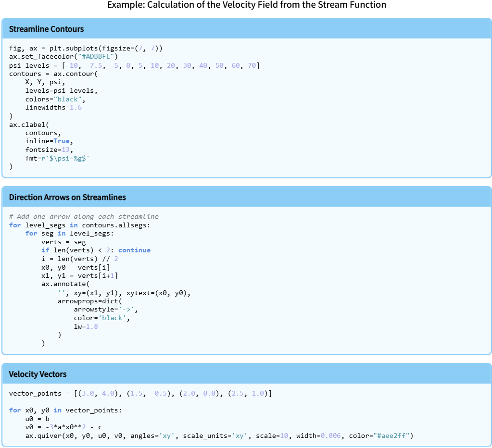Click the linewidths=1.6 argument
The image size is (492, 448).
coord(53,108)
